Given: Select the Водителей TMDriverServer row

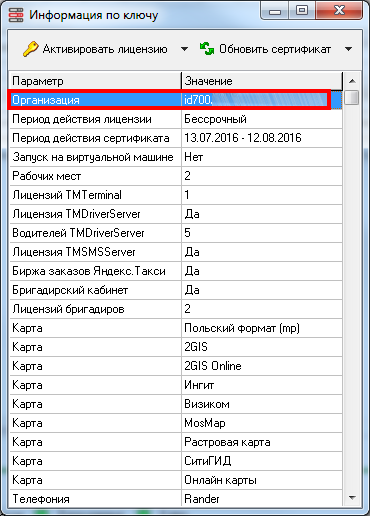Looking at the screenshot, I should 176,233.
